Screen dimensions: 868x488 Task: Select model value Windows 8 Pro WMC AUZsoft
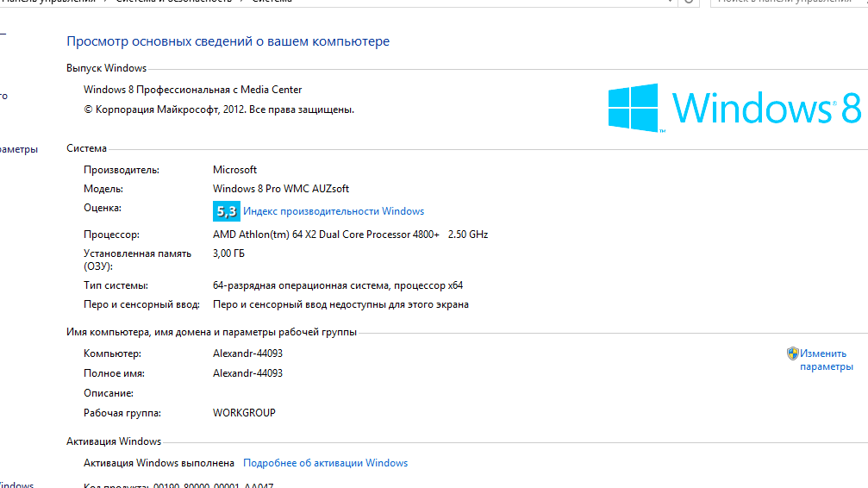coord(281,189)
